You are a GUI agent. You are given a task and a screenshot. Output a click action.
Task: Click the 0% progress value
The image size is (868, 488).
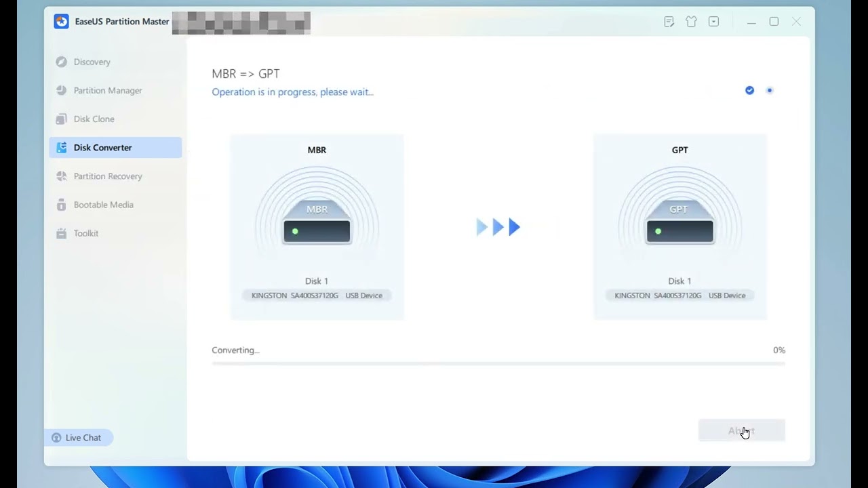779,350
